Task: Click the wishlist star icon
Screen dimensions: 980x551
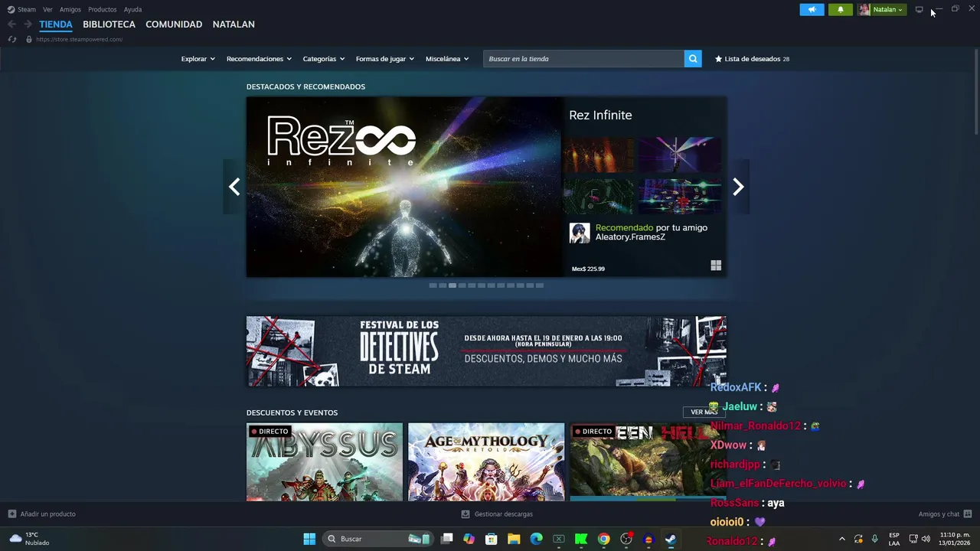Action: (x=718, y=59)
